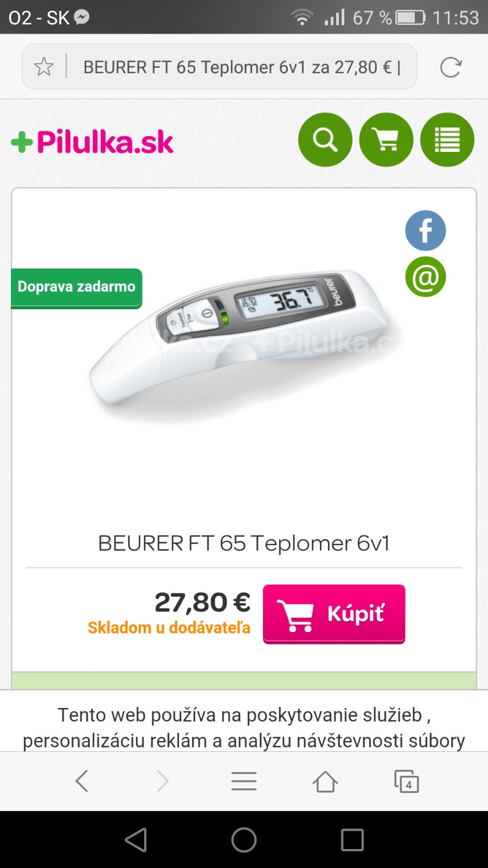Screen dimensions: 488x868
Task: Open BEURER FT 65 Teplomer 6v1 title
Action: pos(244,543)
